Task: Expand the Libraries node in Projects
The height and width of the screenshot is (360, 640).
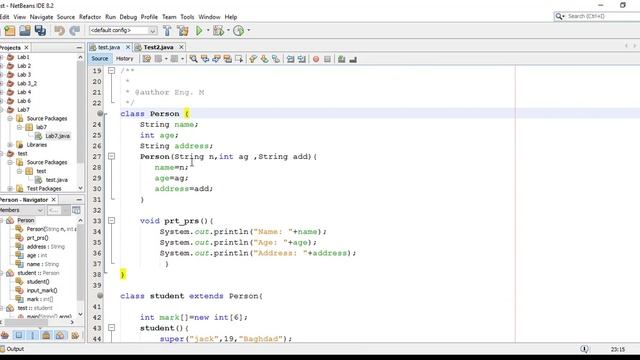Action: (x=10, y=145)
